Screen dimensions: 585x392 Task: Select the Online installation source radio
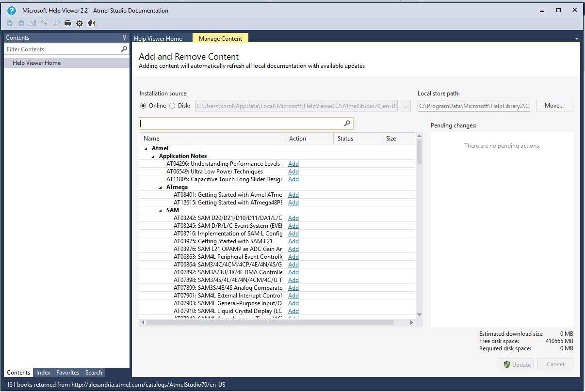[143, 106]
